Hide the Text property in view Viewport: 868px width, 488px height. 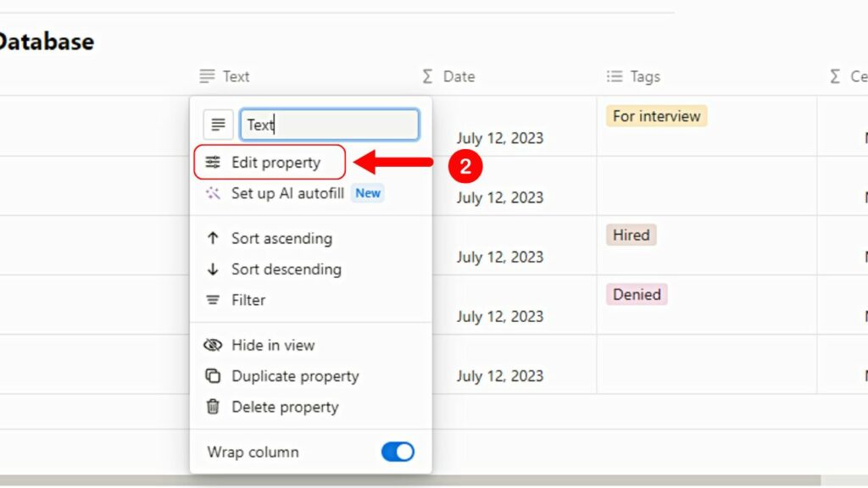(272, 346)
